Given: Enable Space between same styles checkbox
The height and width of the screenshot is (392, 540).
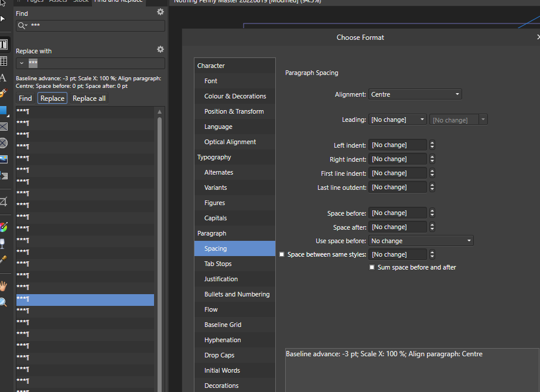Looking at the screenshot, I should (x=282, y=254).
